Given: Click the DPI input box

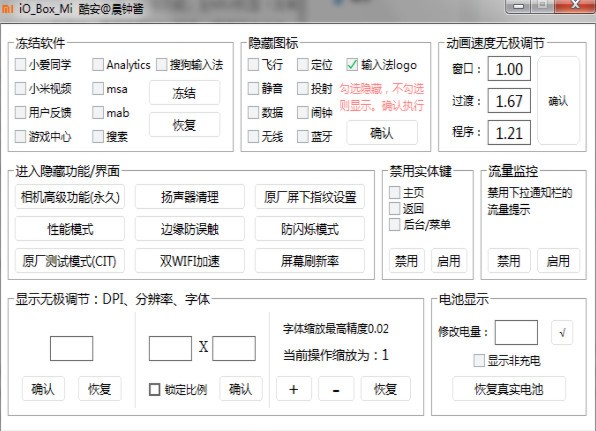Looking at the screenshot, I should (x=71, y=348).
